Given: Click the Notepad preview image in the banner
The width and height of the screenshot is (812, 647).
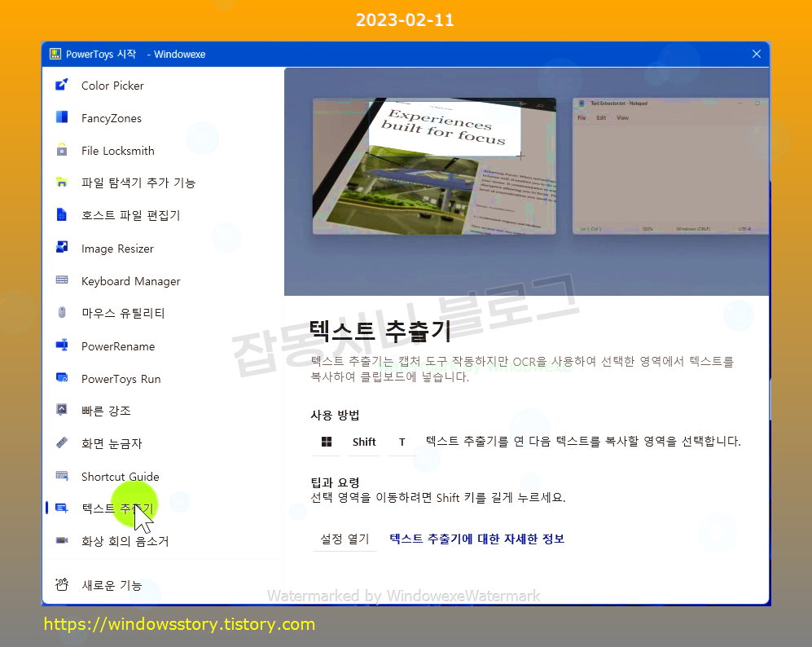Looking at the screenshot, I should coord(670,165).
